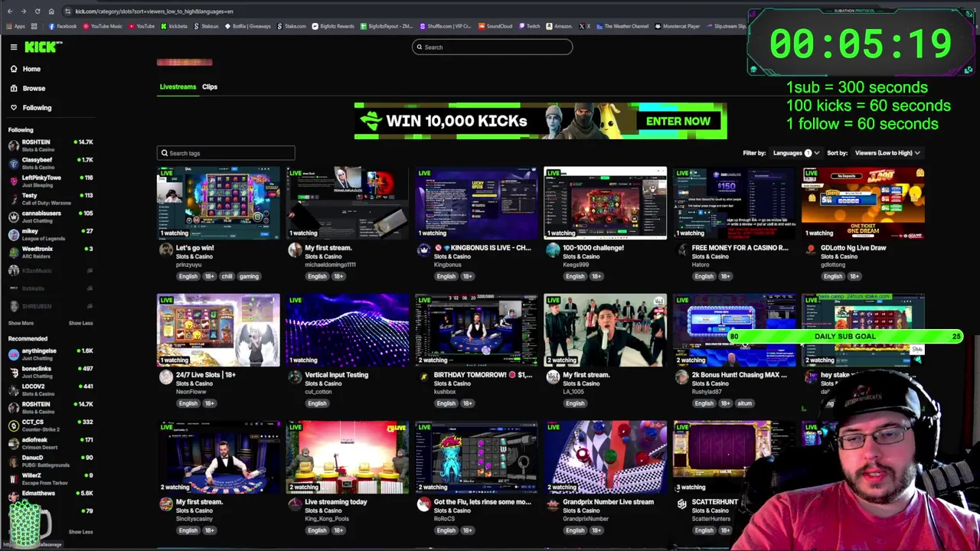Image resolution: width=980 pixels, height=551 pixels.
Task: Open 24/7 Live Slots stream thumbnail
Action: tap(218, 330)
